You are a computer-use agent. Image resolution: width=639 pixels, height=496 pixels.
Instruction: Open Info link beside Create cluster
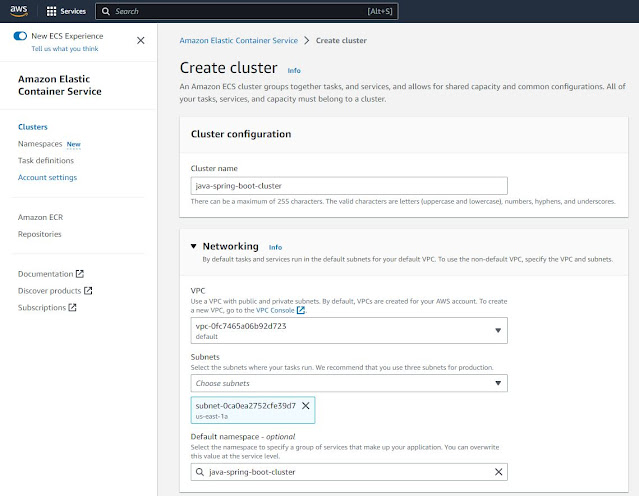(294, 71)
